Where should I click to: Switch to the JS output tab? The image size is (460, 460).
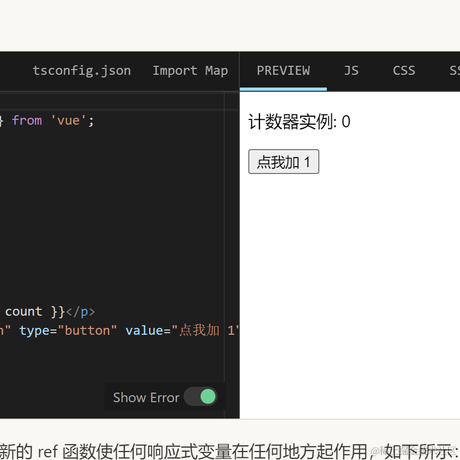tap(351, 71)
